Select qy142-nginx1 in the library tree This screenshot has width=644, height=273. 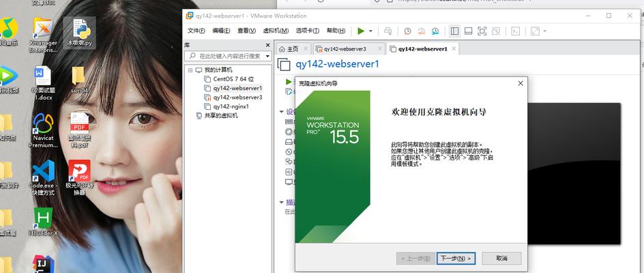[231, 106]
